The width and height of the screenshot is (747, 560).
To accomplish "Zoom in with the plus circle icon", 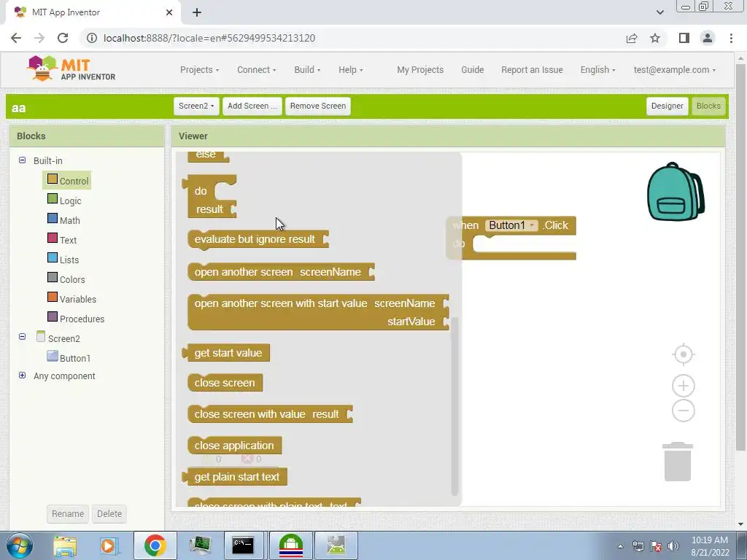I will click(x=683, y=386).
